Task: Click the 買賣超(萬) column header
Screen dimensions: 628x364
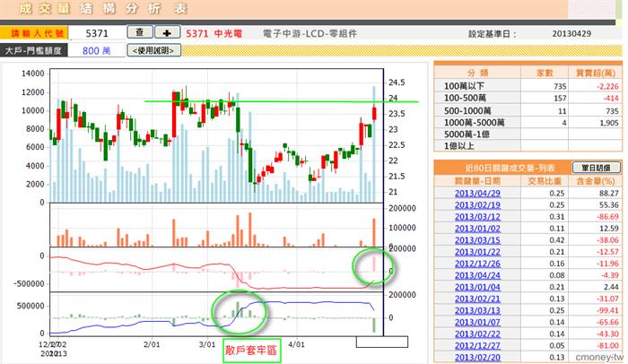Action: click(x=595, y=73)
